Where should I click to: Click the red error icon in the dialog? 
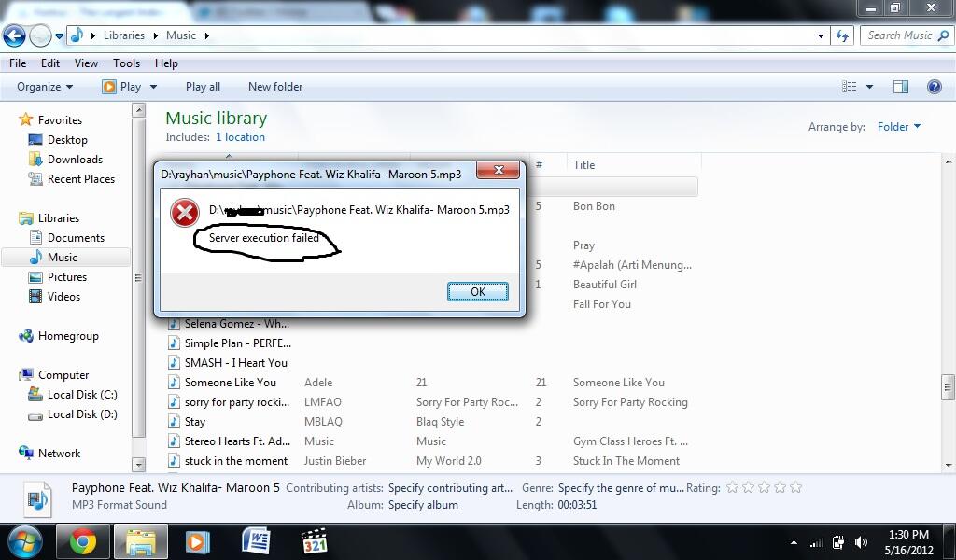pyautogui.click(x=184, y=213)
